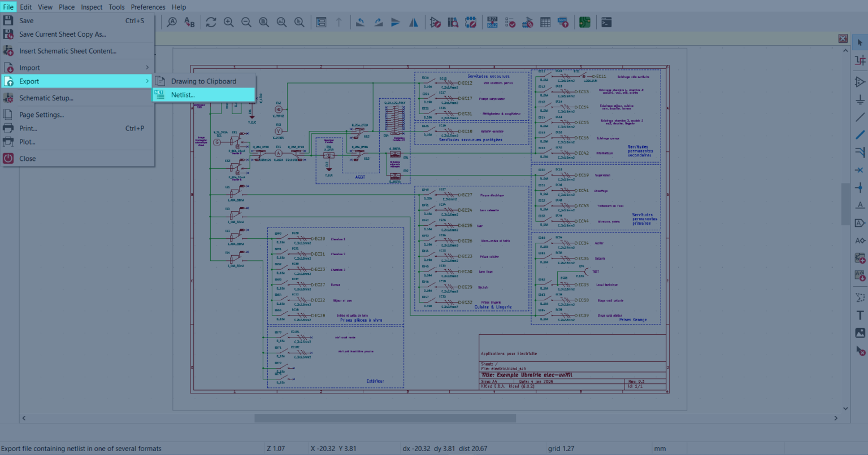
Task: Select the Selection arrow tool
Action: pyautogui.click(x=860, y=42)
